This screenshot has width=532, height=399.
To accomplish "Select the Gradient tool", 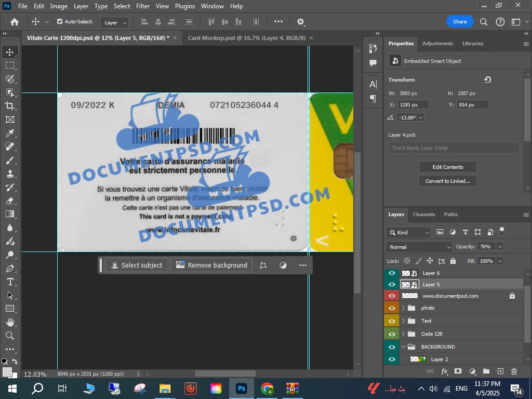I will [x=10, y=214].
